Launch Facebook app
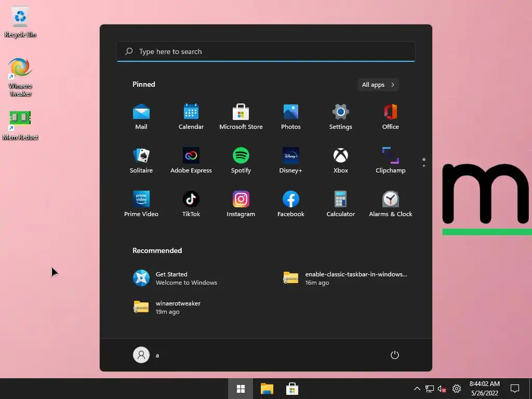The height and width of the screenshot is (399, 532). [291, 204]
